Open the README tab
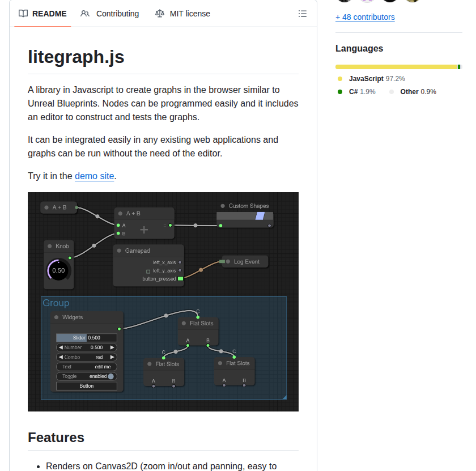The height and width of the screenshot is (471, 476). click(x=42, y=14)
